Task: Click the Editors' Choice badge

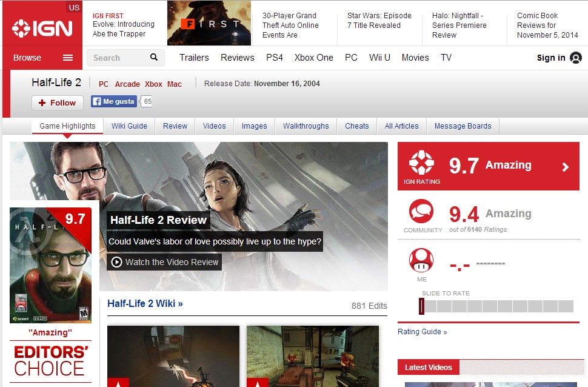Action: pyautogui.click(x=51, y=361)
